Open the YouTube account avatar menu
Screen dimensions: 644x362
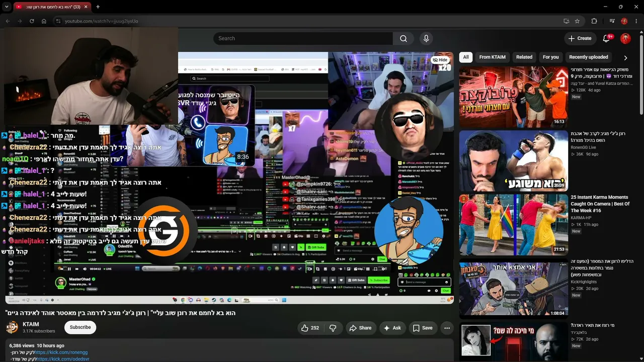pyautogui.click(x=625, y=38)
